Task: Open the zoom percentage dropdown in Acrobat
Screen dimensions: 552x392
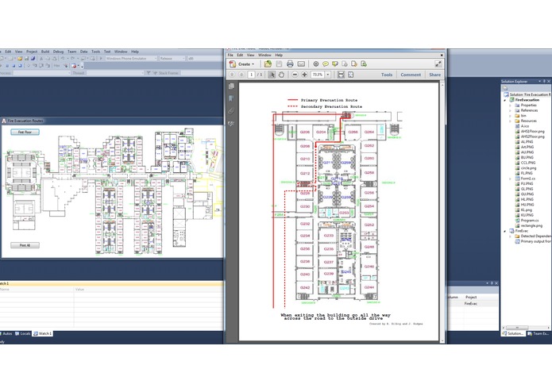Action: point(328,75)
